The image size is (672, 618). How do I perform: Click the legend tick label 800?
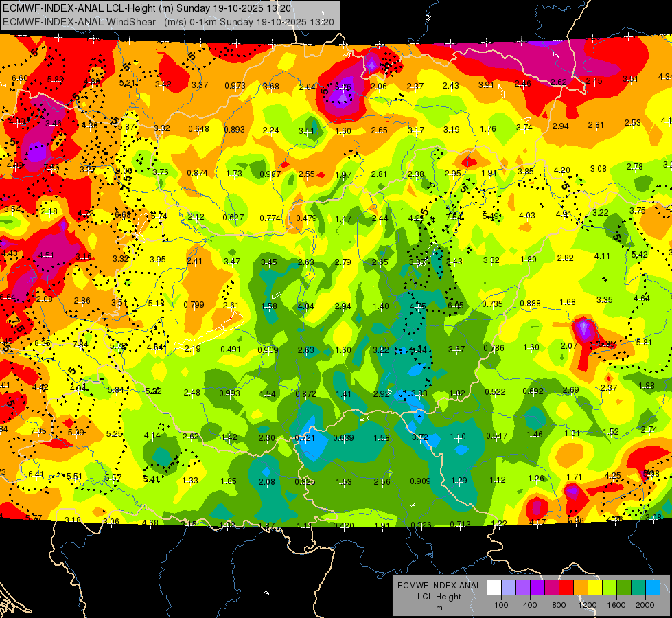[559, 605]
